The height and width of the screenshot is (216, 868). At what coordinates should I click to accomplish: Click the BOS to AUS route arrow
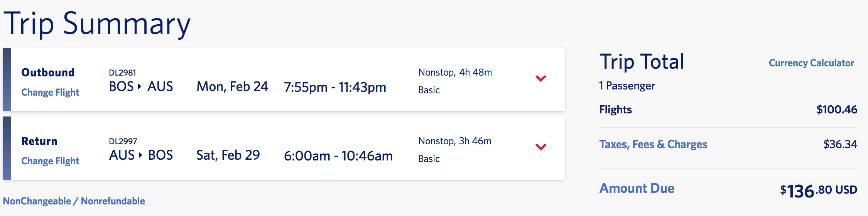(140, 86)
